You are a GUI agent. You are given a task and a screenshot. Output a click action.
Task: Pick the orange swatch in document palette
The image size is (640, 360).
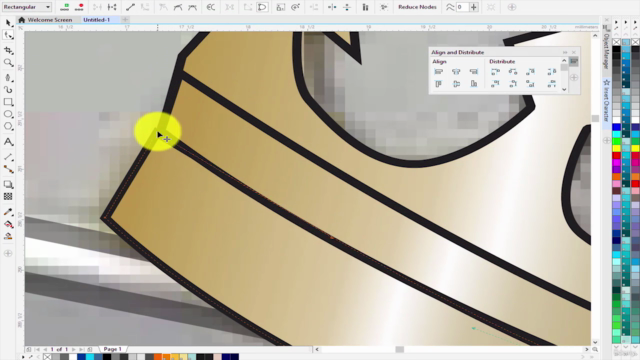(x=158, y=357)
